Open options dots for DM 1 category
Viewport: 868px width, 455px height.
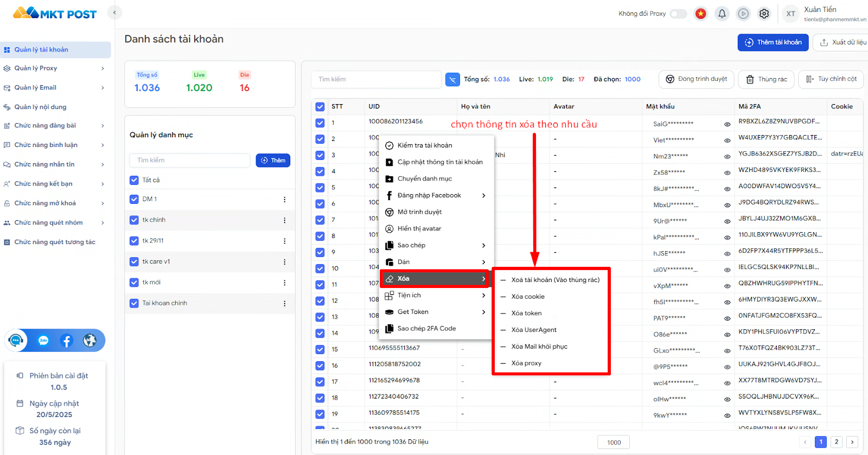pos(284,200)
